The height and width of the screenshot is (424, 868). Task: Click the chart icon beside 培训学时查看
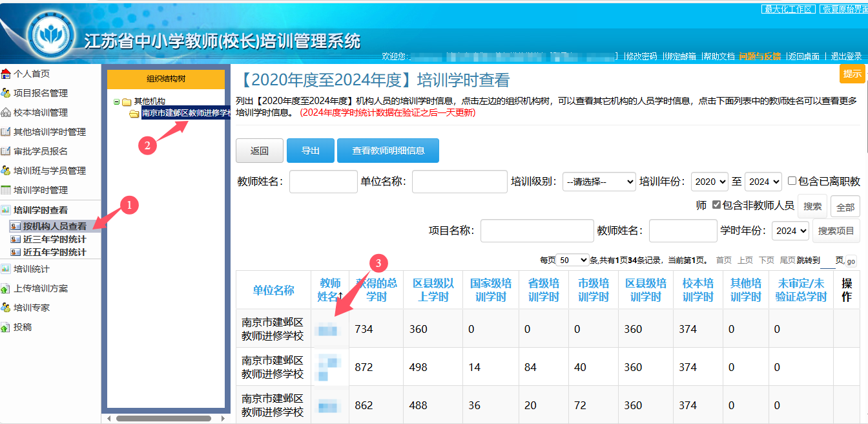6,210
